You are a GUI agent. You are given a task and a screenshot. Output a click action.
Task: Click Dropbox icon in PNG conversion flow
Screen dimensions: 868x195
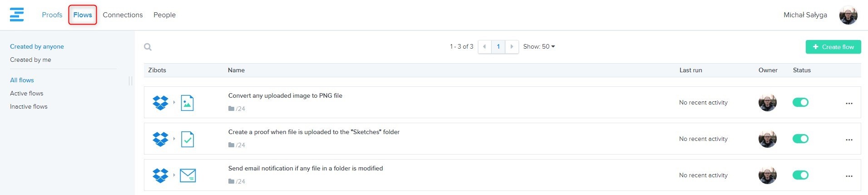tap(160, 103)
